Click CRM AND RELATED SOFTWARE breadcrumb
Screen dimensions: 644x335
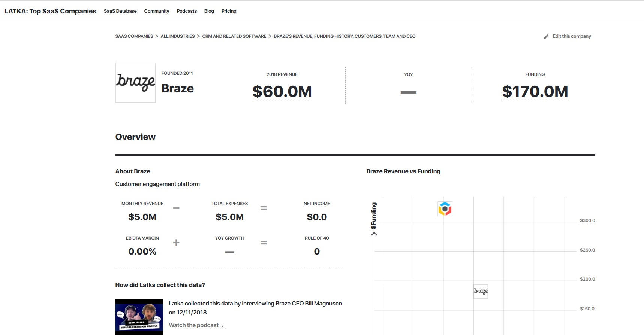(x=234, y=36)
